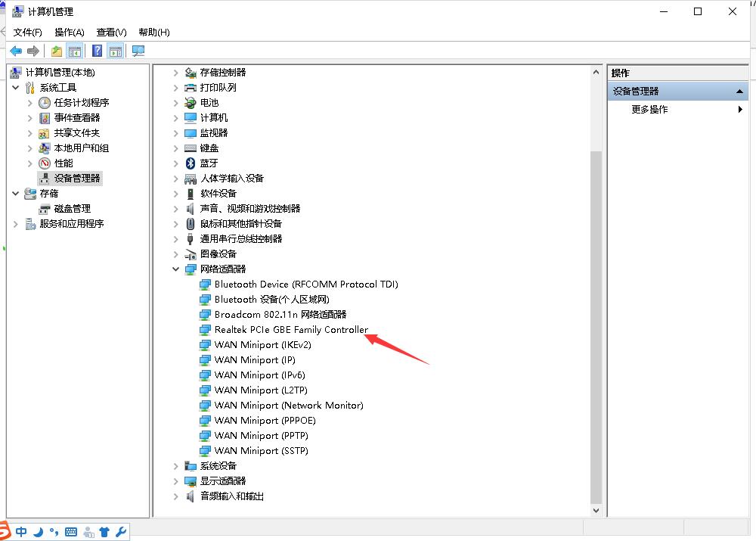This screenshot has height=541, width=756.
Task: Click the print queue icon
Action: tap(191, 87)
